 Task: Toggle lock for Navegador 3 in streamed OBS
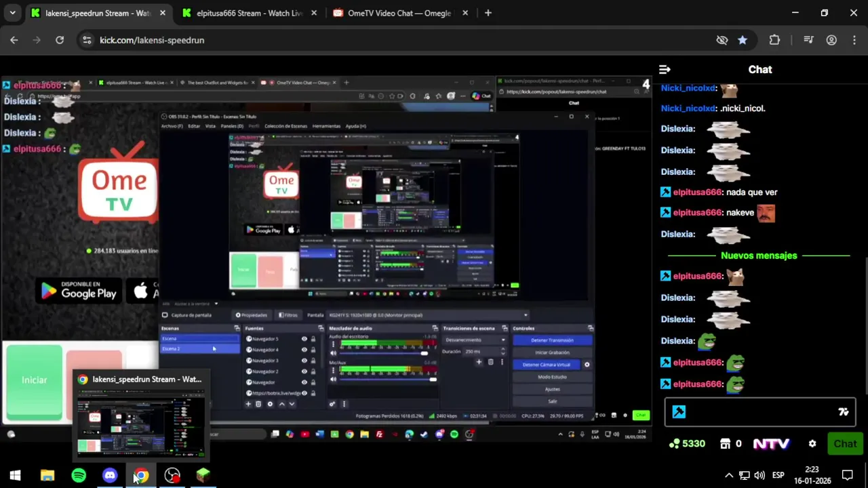(x=313, y=361)
